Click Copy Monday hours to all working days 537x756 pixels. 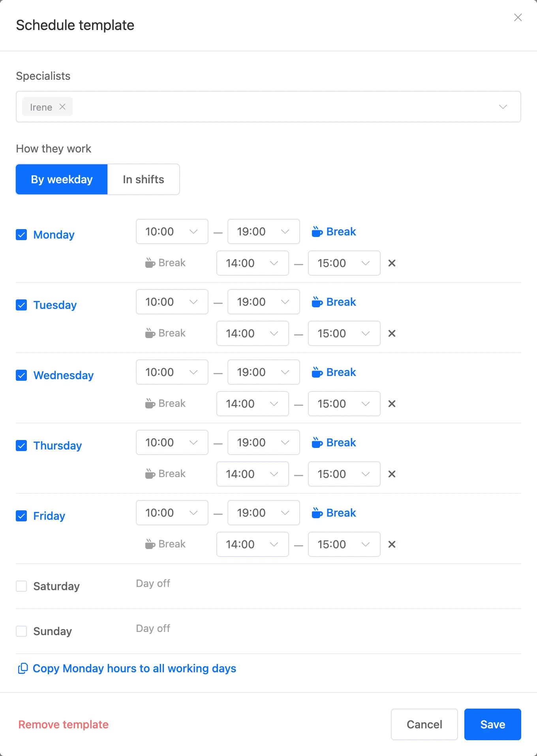point(127,668)
